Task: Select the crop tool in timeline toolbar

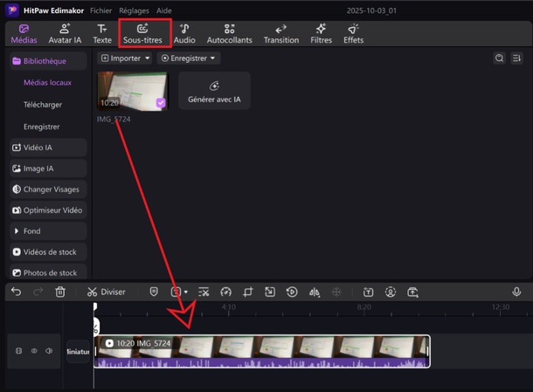Action: [248, 292]
